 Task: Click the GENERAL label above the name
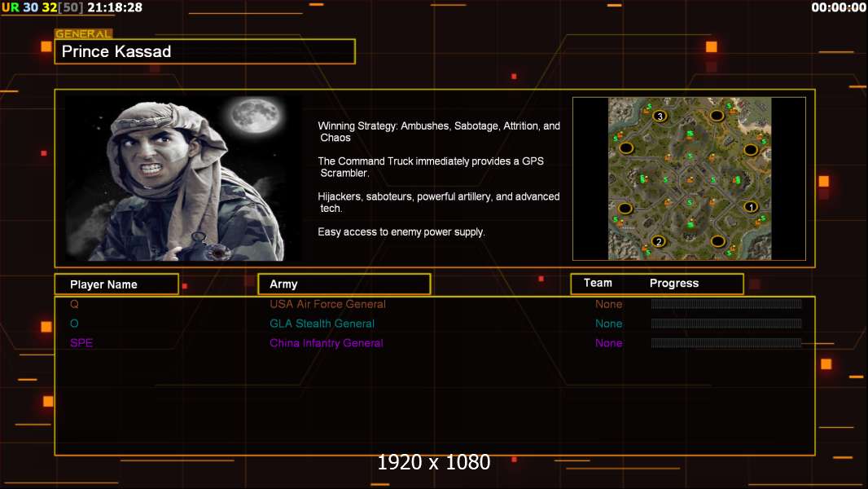84,33
